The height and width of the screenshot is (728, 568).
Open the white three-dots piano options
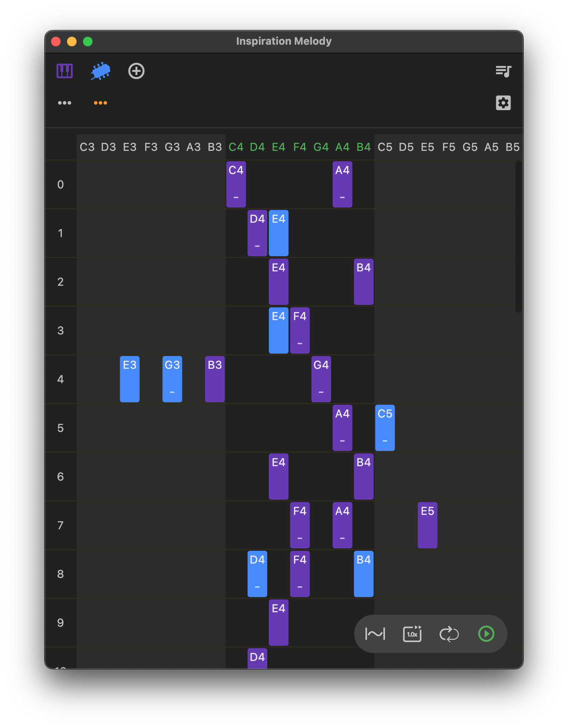coord(65,103)
